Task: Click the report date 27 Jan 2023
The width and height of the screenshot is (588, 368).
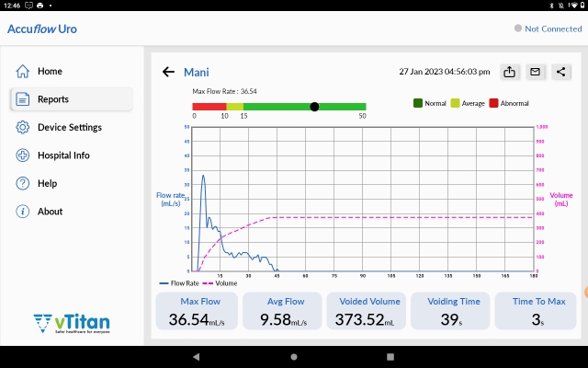Action: [445, 72]
